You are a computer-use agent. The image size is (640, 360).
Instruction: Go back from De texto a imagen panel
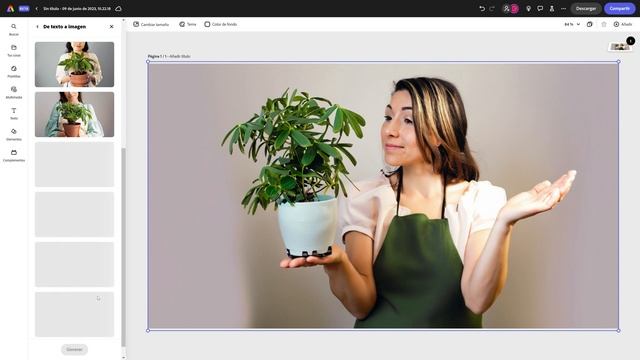38,27
